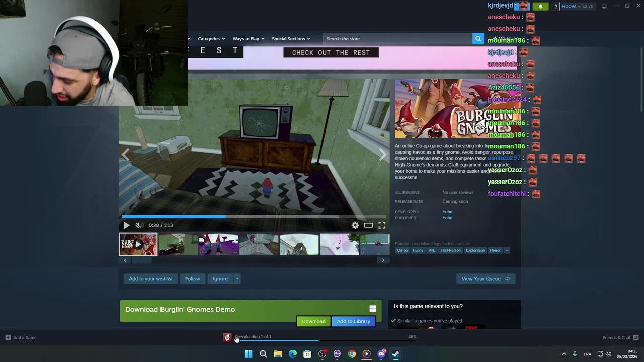Open Discord from taskbar
This screenshot has width=644, height=362.
pos(381,354)
